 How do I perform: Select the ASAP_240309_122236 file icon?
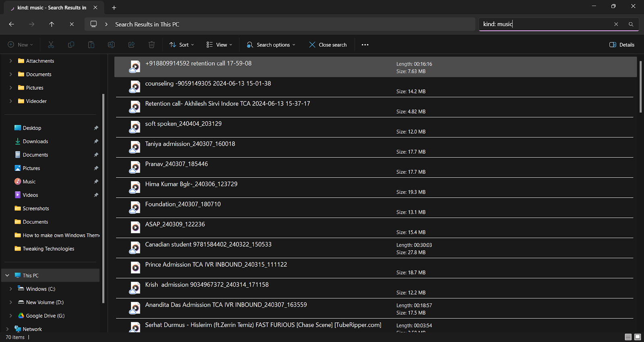[135, 227]
